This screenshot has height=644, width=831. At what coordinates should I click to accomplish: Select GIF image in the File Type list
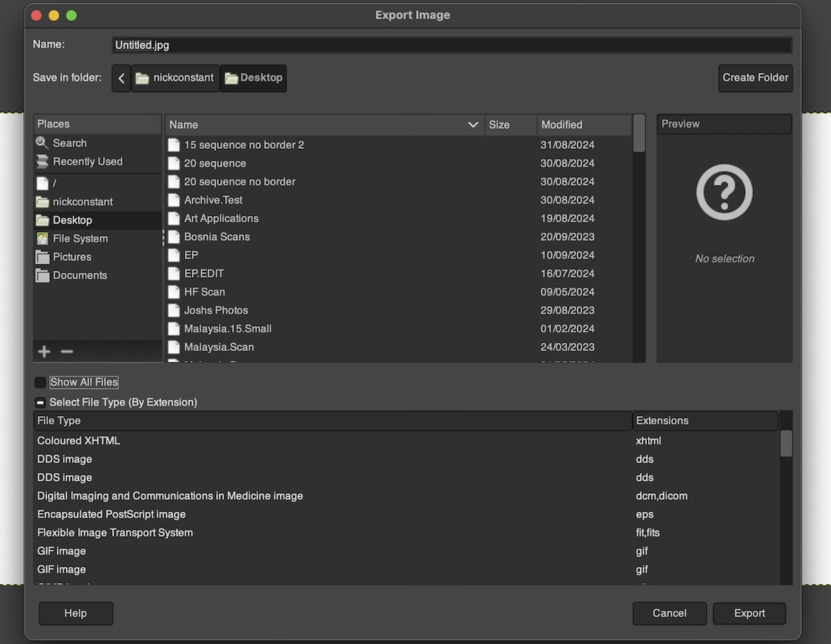[x=62, y=551]
